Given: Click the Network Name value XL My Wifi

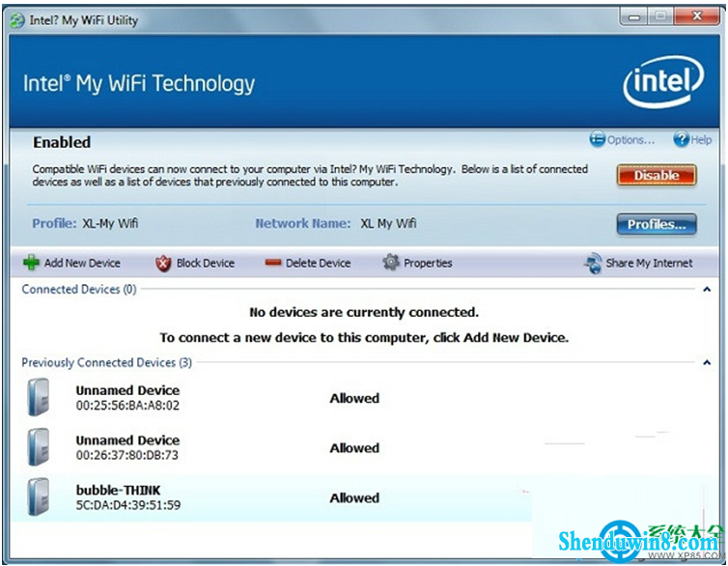Looking at the screenshot, I should 388,223.
